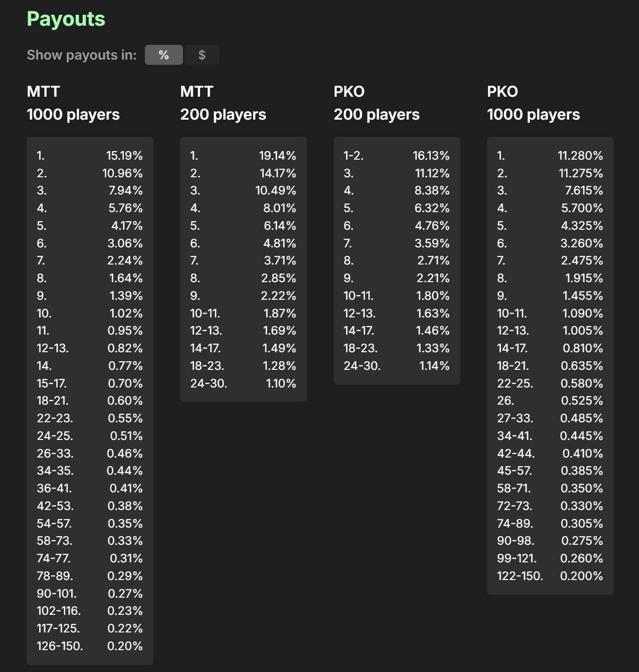Click the 10.49% third place payout
The width and height of the screenshot is (639, 672).
point(276,191)
